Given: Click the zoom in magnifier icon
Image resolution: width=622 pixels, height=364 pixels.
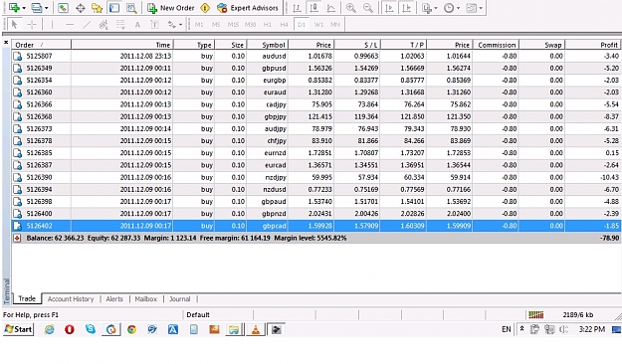Looking at the screenshot, I should (x=350, y=8).
